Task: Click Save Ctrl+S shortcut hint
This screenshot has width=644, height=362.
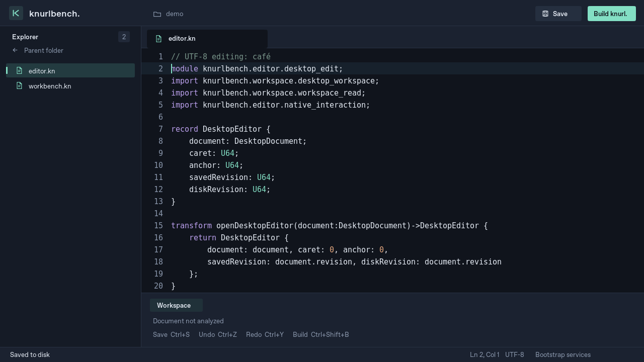Action: click(171, 334)
